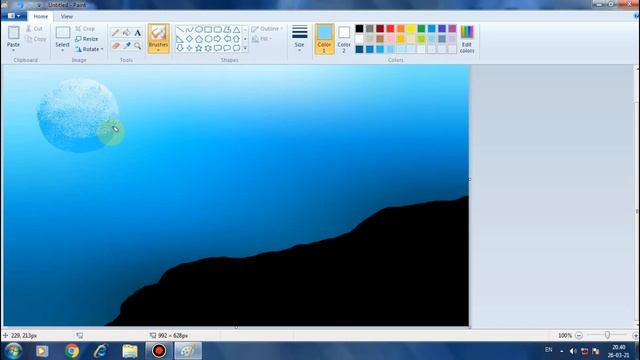Open Google Chrome from the taskbar

pos(72,351)
